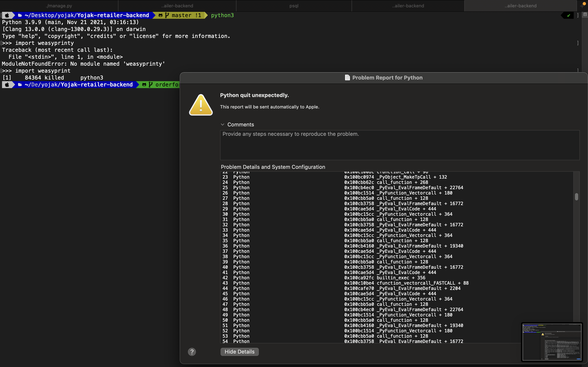
Task: Switch to the psql terminal tab
Action: pyautogui.click(x=294, y=6)
